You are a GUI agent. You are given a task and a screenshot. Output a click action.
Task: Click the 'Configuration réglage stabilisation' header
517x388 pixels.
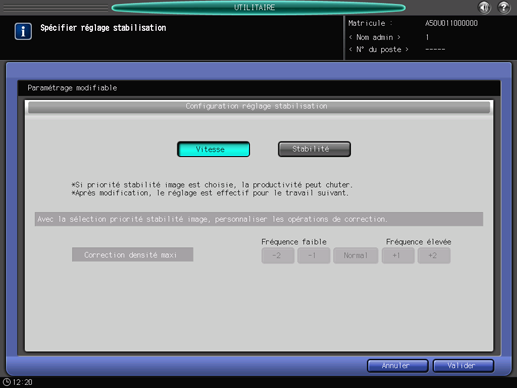[x=259, y=107]
